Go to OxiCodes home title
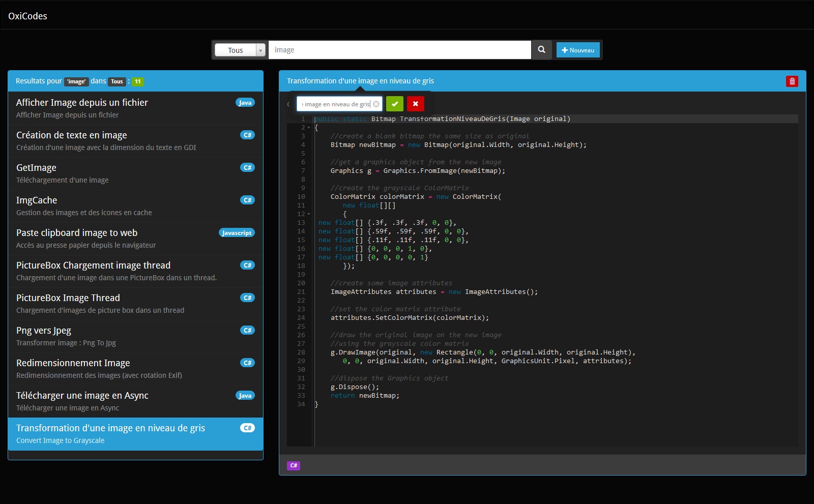The image size is (814, 504). pos(27,16)
